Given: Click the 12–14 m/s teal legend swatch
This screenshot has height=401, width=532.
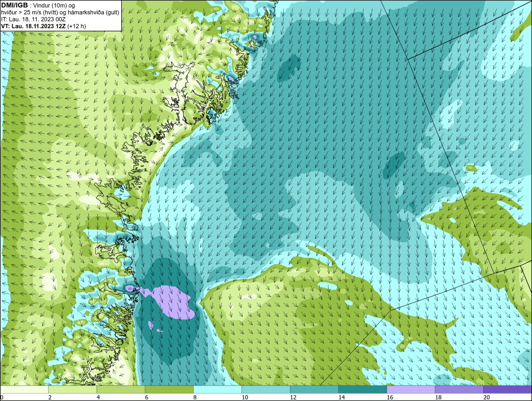Looking at the screenshot, I should click(314, 389).
